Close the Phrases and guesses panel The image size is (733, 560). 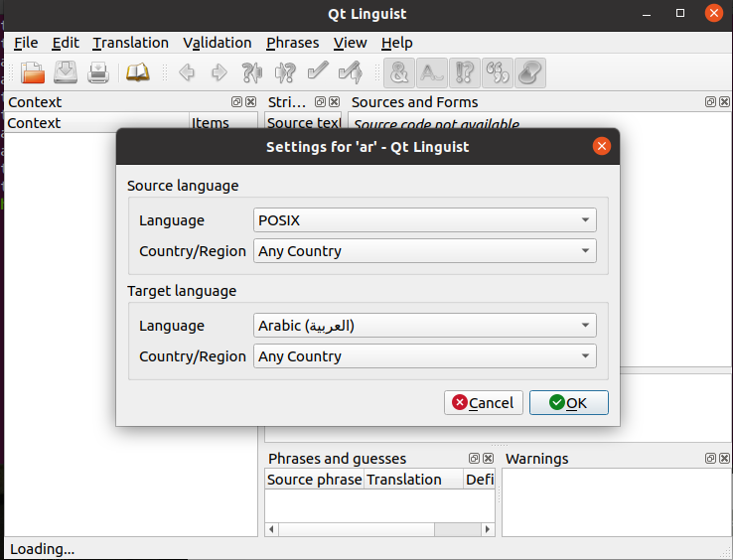pos(488,458)
